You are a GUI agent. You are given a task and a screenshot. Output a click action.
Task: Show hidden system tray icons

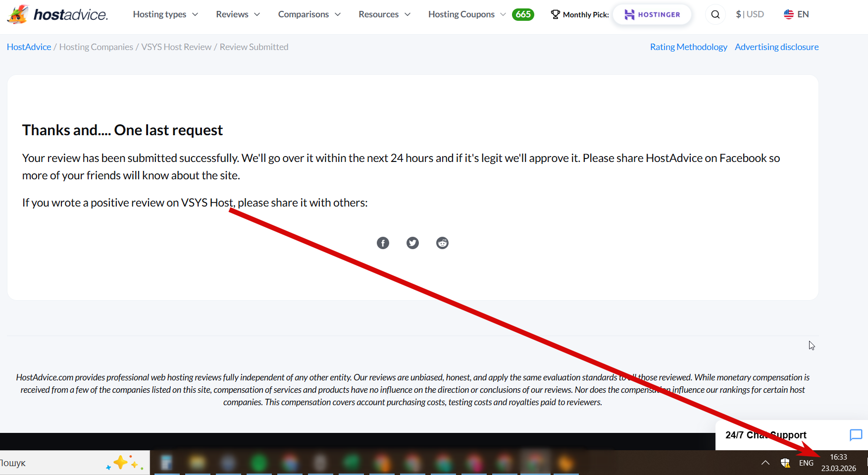pos(766,463)
